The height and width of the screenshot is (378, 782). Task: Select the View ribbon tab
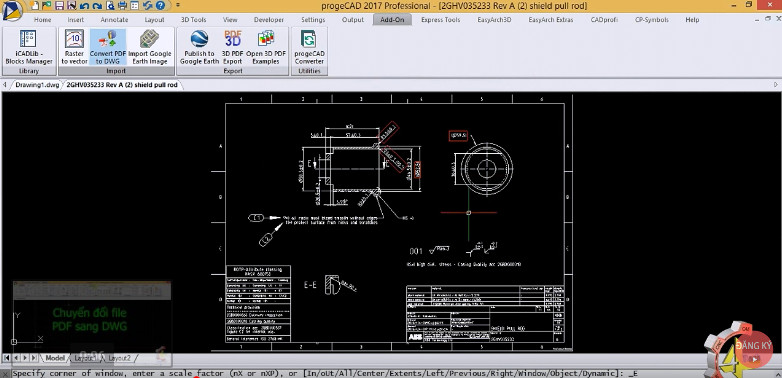pyautogui.click(x=230, y=20)
